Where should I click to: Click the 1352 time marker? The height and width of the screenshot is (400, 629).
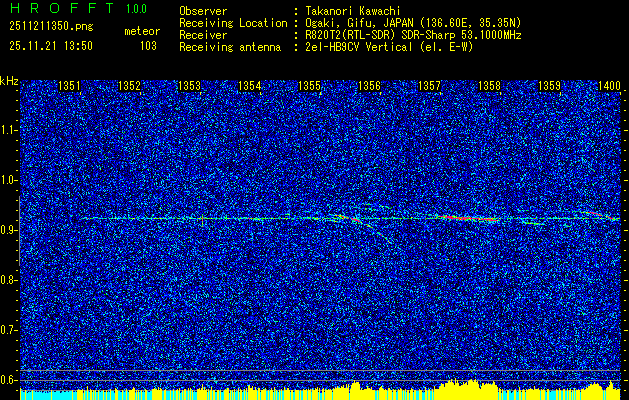coord(130,85)
